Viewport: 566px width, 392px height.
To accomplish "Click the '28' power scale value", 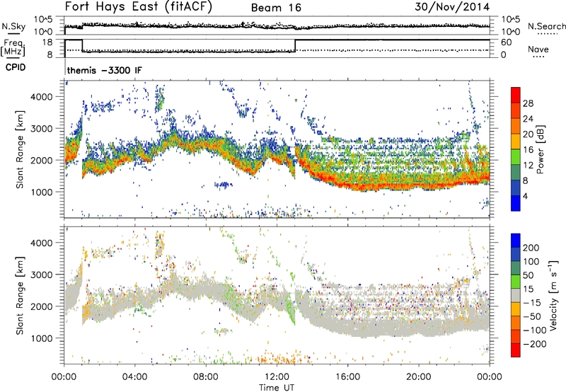I will (528, 103).
